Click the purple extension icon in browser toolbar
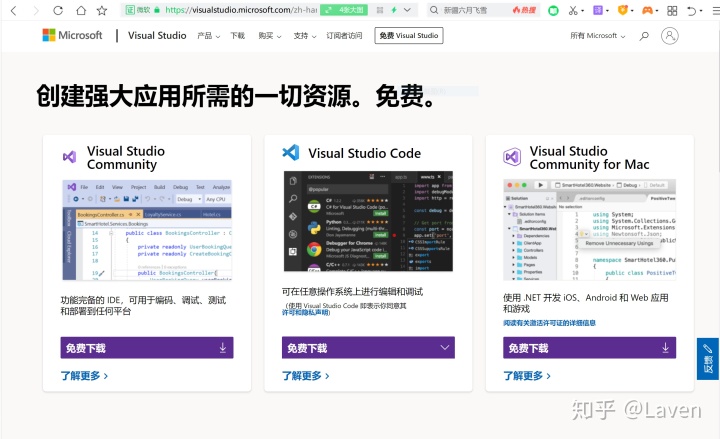 (598, 10)
